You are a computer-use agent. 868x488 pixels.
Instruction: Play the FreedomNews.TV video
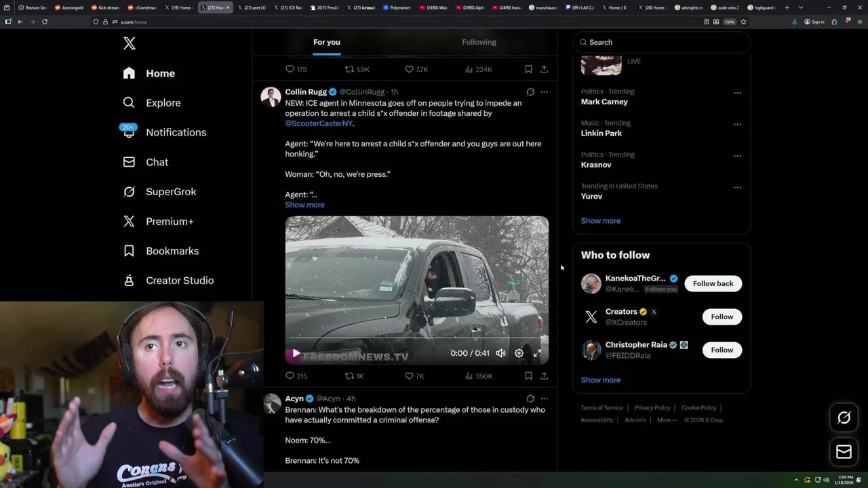pos(296,353)
